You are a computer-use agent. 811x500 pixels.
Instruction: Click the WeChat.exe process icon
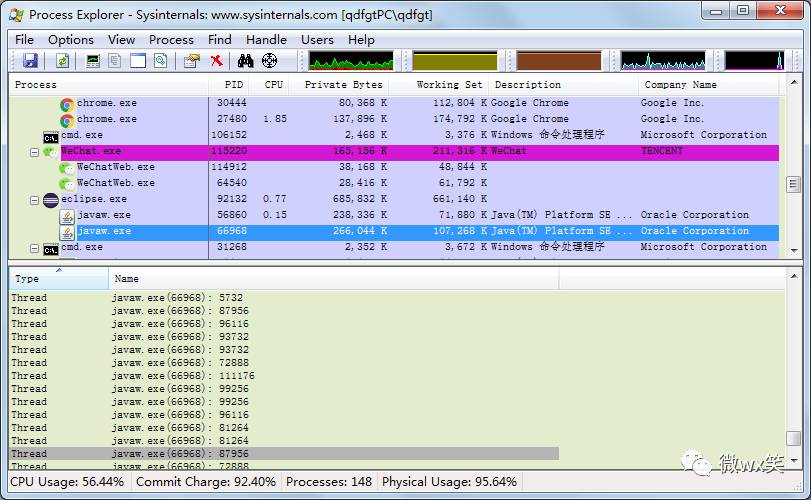pos(51,152)
